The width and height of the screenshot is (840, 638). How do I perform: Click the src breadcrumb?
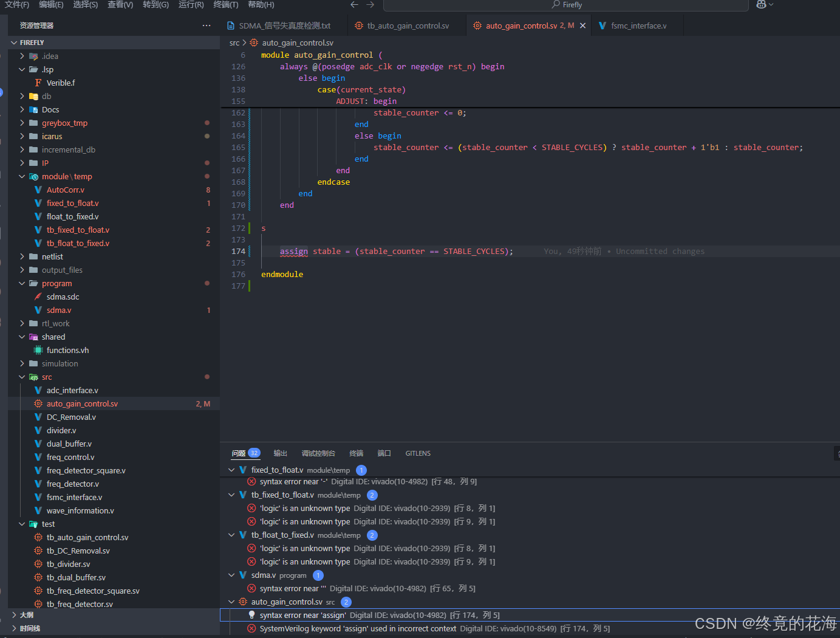click(x=234, y=43)
